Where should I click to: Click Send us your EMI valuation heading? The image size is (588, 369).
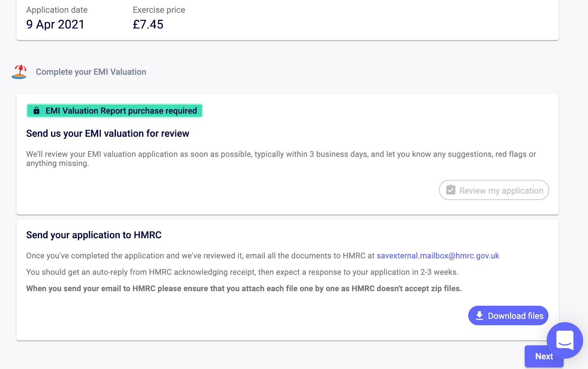[x=108, y=133]
